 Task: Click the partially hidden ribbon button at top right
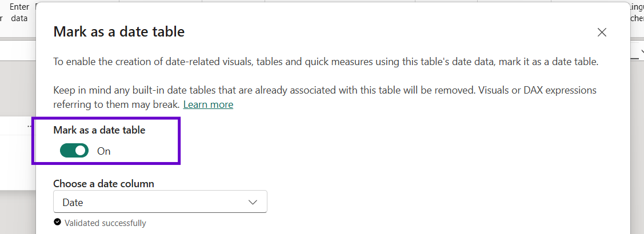click(x=636, y=12)
